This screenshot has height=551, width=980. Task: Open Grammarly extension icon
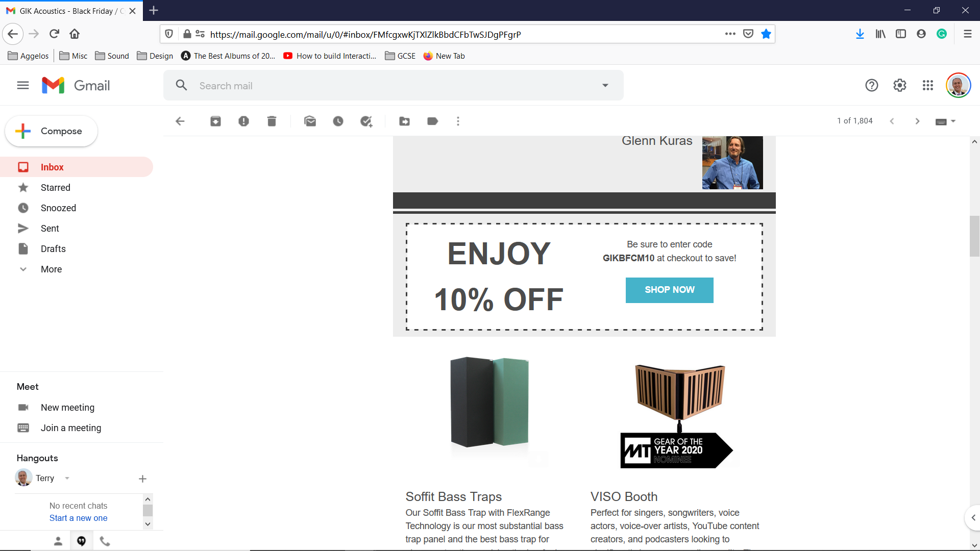pos(941,34)
